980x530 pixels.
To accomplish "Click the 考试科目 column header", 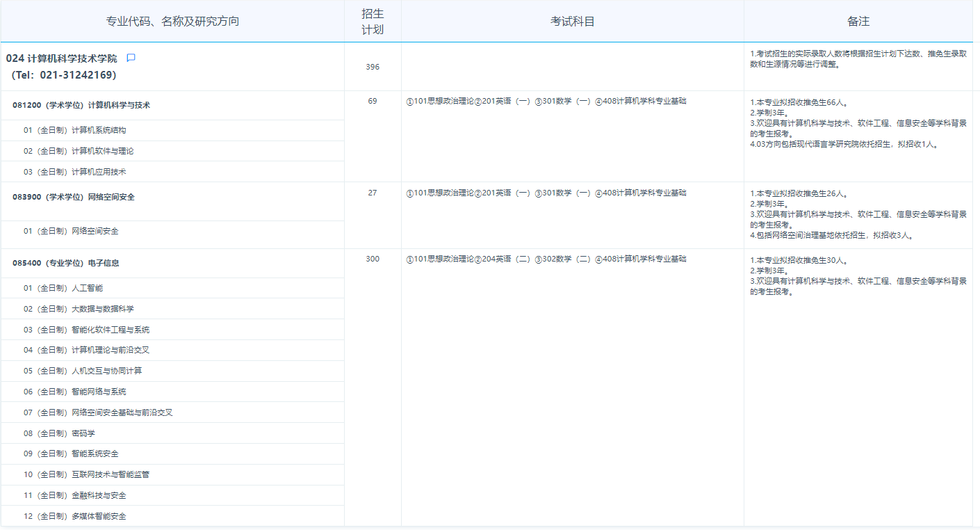I will tap(572, 22).
